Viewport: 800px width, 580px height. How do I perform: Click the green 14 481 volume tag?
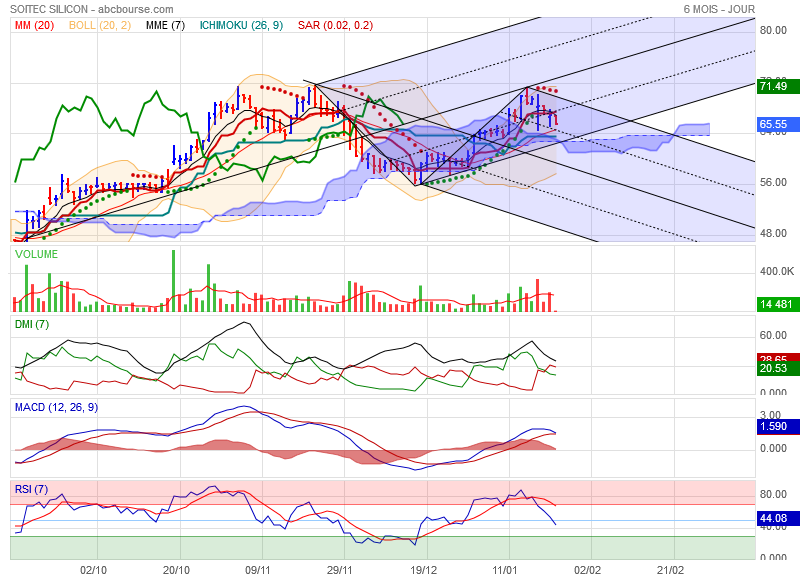(778, 305)
